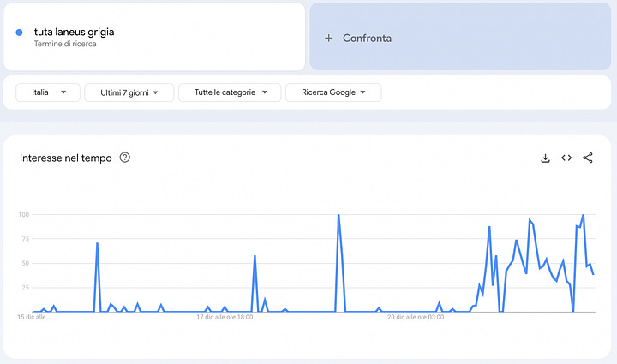This screenshot has width=617, height=364.
Task: Click the 20 dic alle ore 03:00 label
Action: click(416, 317)
